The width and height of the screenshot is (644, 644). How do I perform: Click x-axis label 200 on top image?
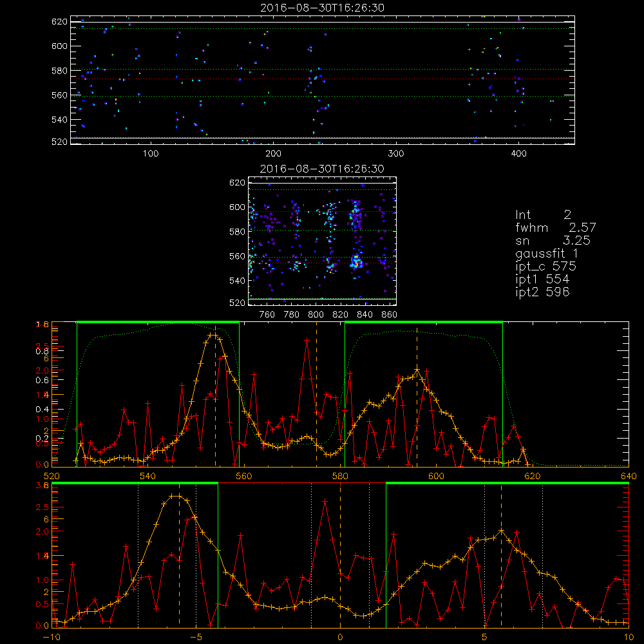(x=273, y=154)
